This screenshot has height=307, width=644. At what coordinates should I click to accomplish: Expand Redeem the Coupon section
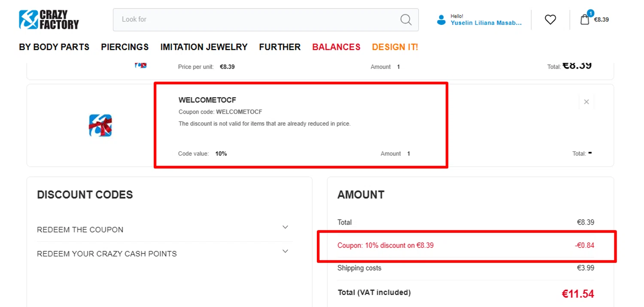tap(80, 230)
